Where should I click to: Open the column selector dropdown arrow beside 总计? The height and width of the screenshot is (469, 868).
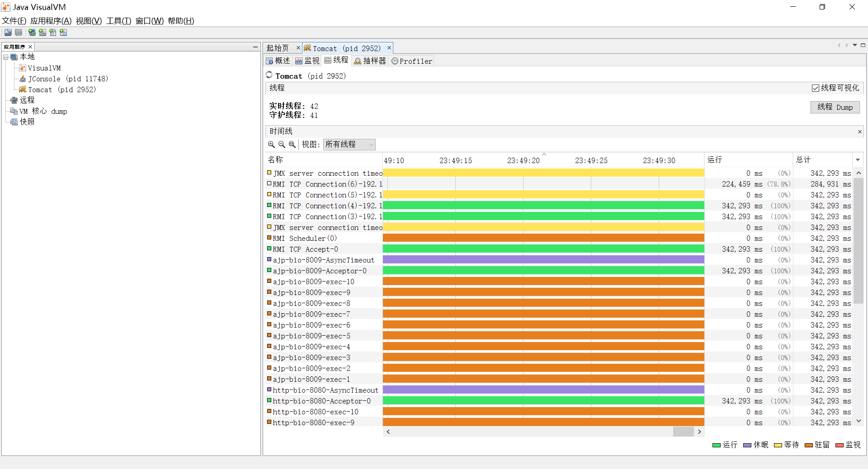[858, 160]
